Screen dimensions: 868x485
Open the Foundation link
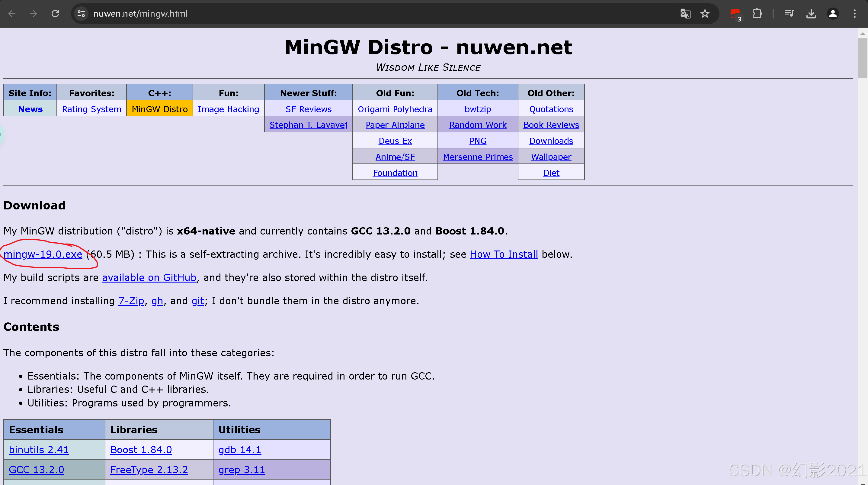click(x=395, y=173)
